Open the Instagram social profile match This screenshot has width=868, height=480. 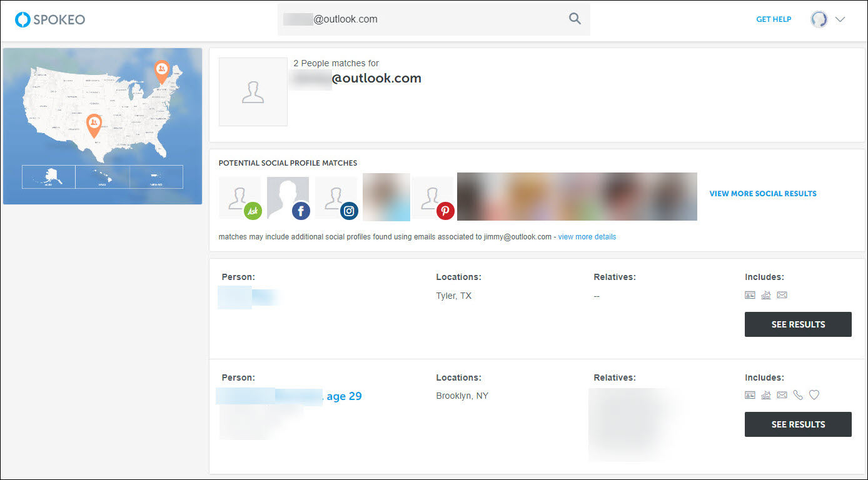click(336, 198)
